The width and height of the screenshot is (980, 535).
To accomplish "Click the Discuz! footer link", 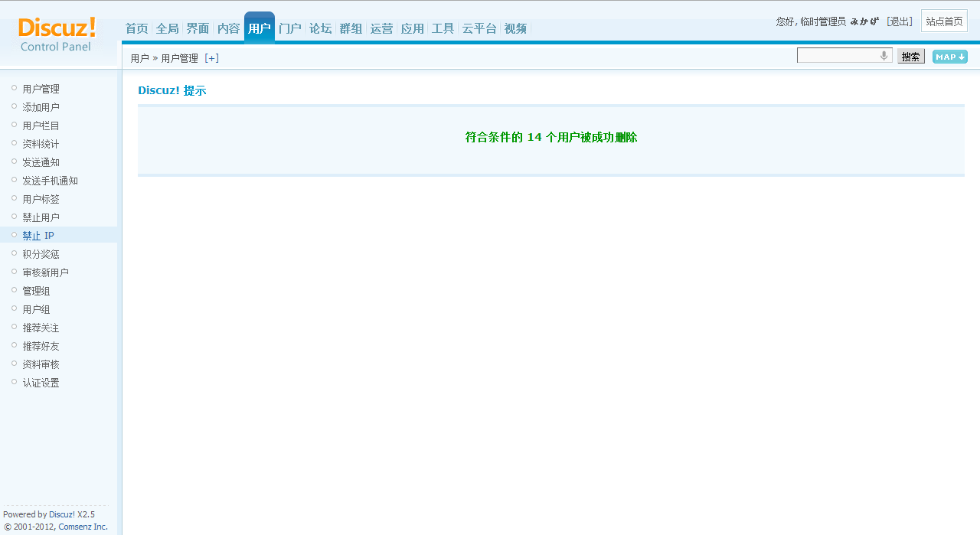I will click(x=62, y=514).
